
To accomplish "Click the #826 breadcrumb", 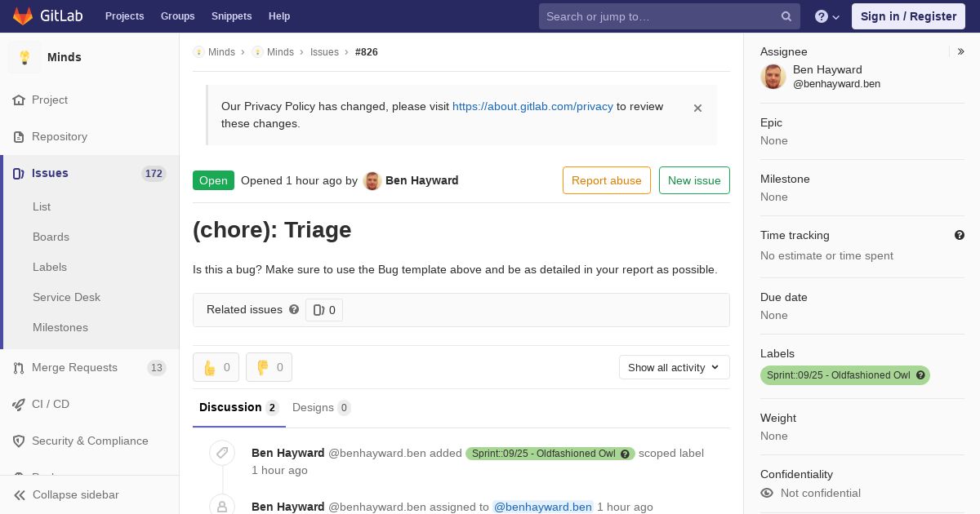I will pyautogui.click(x=367, y=52).
